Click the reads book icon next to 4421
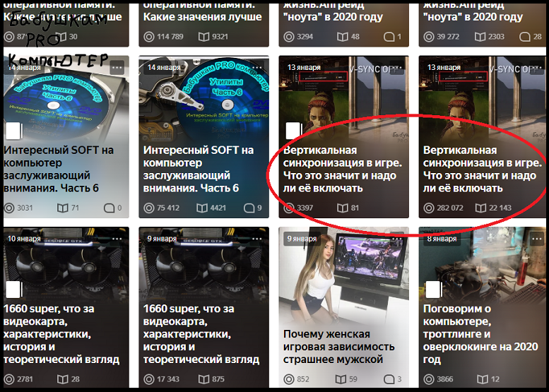This screenshot has width=549, height=392. (x=202, y=208)
